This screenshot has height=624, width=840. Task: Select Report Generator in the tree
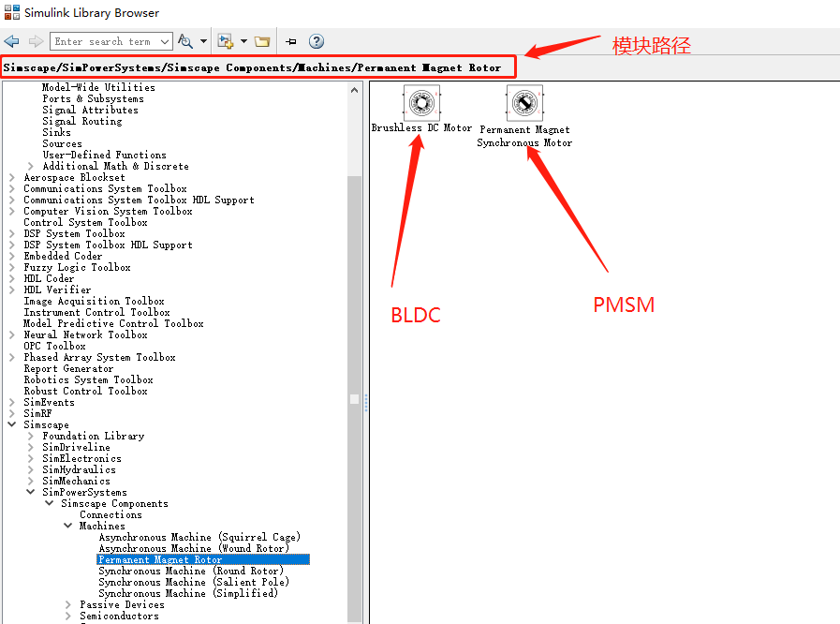(x=68, y=369)
